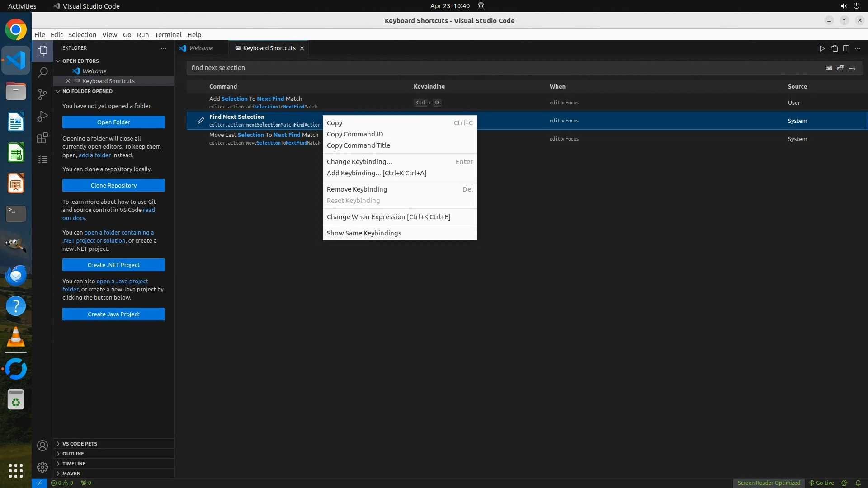Toggle Record Keys in search box
This screenshot has height=488, width=868.
click(x=829, y=68)
